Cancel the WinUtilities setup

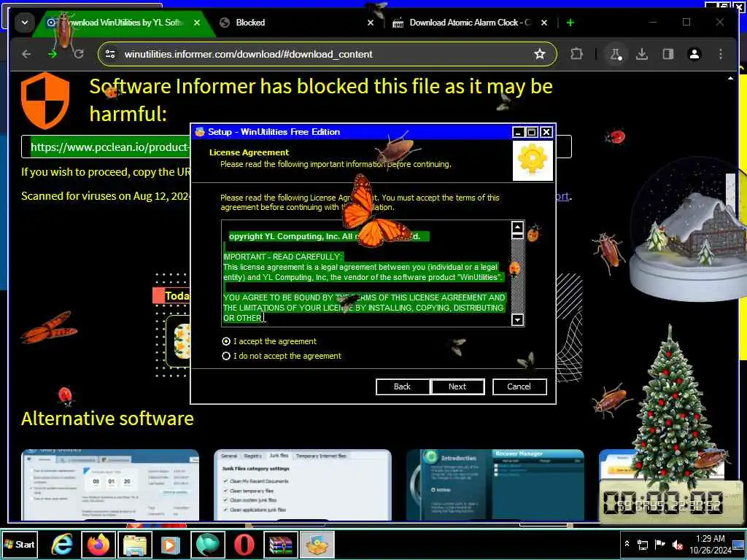(x=519, y=386)
